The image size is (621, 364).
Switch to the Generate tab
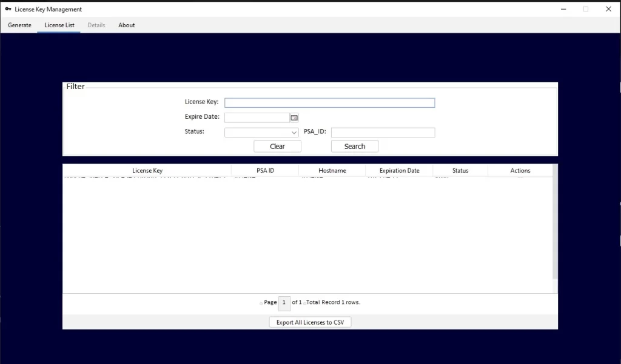tap(20, 25)
